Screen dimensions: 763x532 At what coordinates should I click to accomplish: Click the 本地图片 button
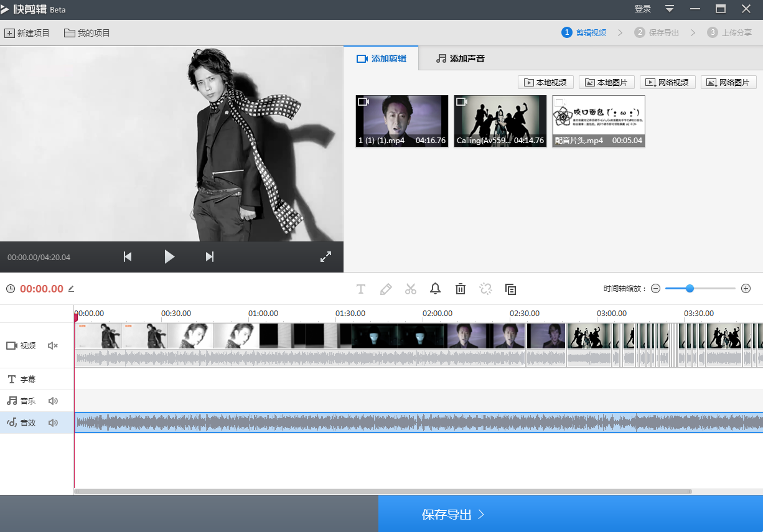click(607, 82)
